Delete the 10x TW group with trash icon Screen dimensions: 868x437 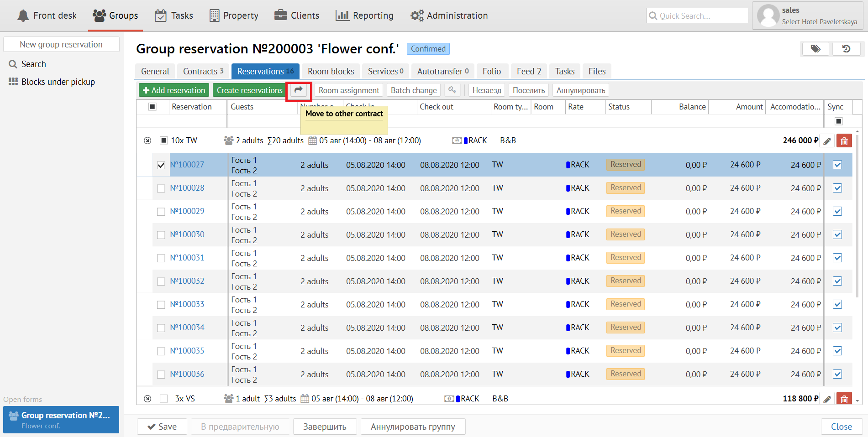coord(844,141)
